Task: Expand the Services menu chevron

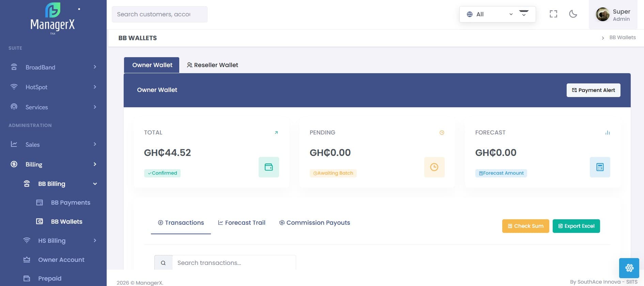Action: [x=95, y=107]
